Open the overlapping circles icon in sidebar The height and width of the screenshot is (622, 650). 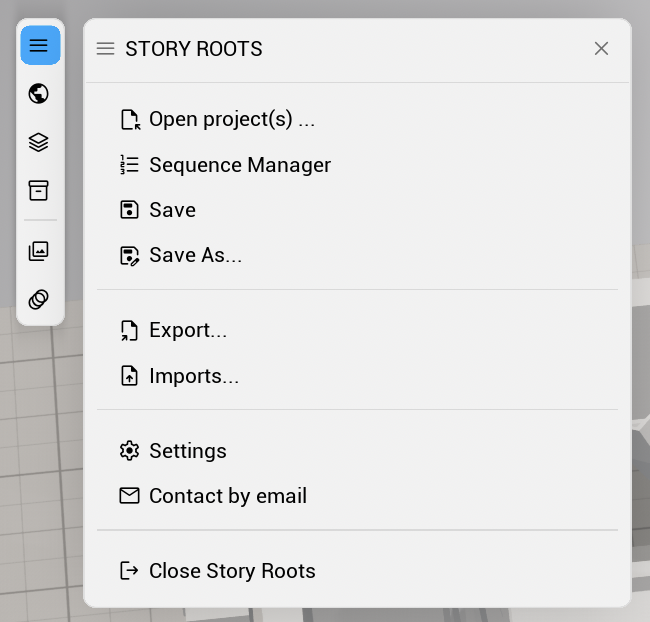pyautogui.click(x=39, y=299)
